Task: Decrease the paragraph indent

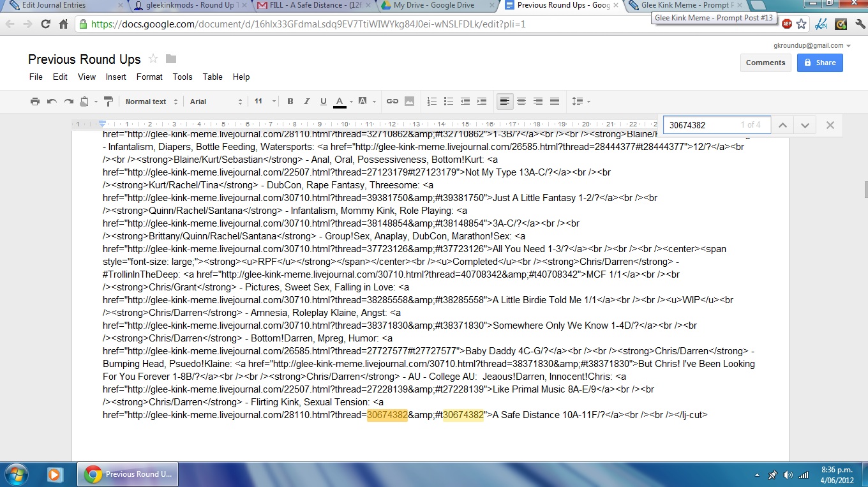Action: coord(465,101)
